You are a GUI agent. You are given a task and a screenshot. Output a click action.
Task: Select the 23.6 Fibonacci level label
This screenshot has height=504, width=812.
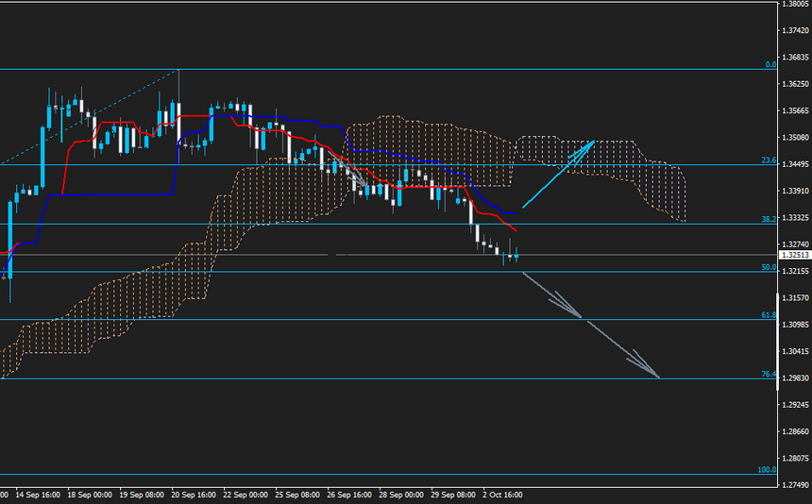click(x=769, y=160)
